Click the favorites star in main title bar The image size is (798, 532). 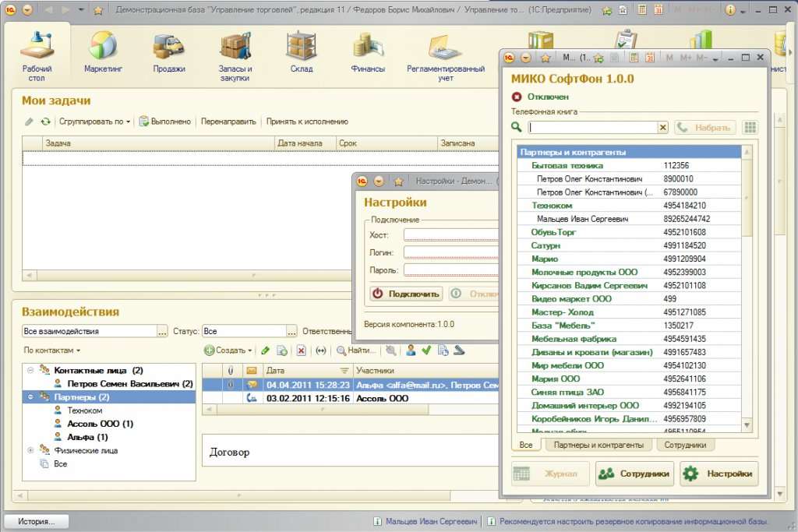point(98,10)
